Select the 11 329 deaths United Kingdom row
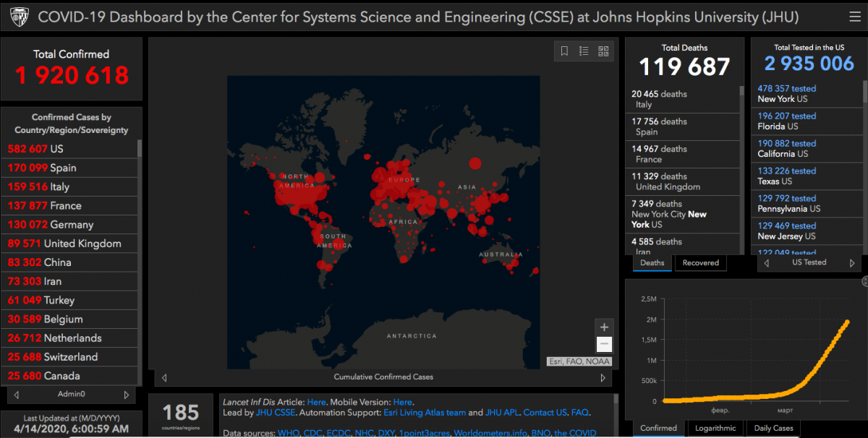This screenshot has height=438, width=868. point(682,181)
